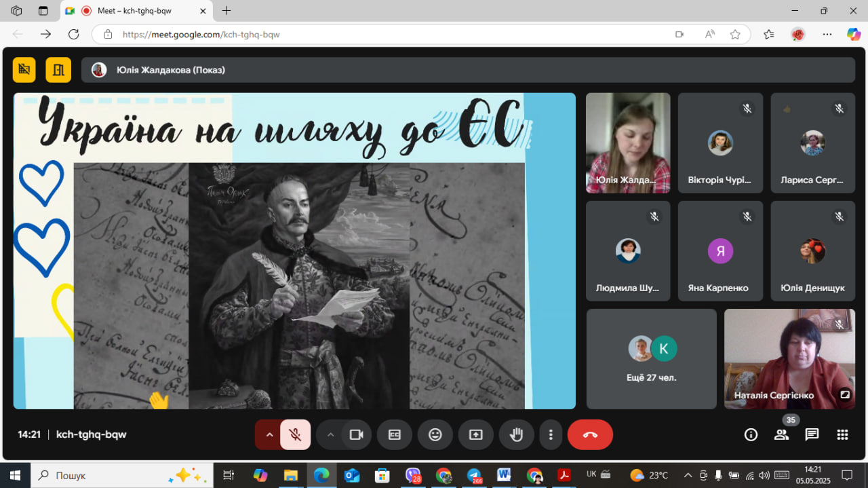Open Microsoft Store from taskbar
This screenshot has width=868, height=488.
[382, 475]
